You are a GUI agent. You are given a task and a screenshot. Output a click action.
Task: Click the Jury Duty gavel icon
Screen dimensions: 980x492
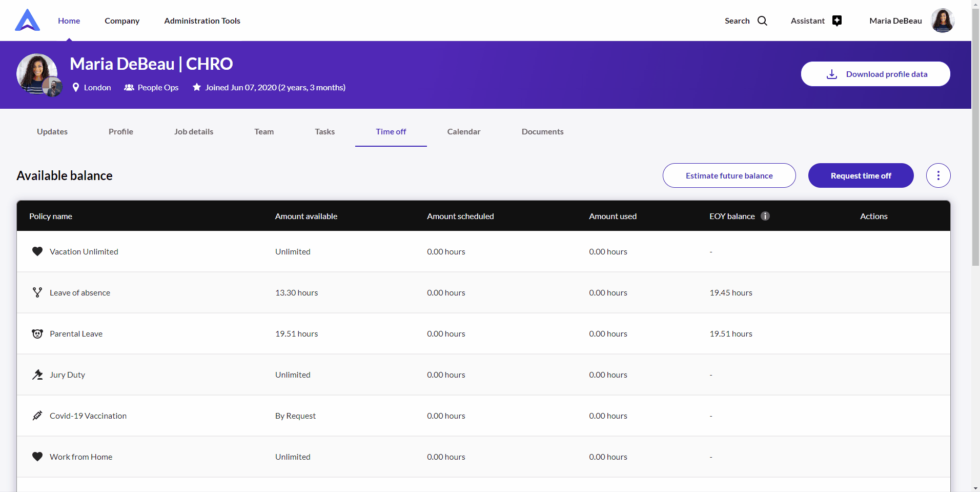click(x=37, y=375)
